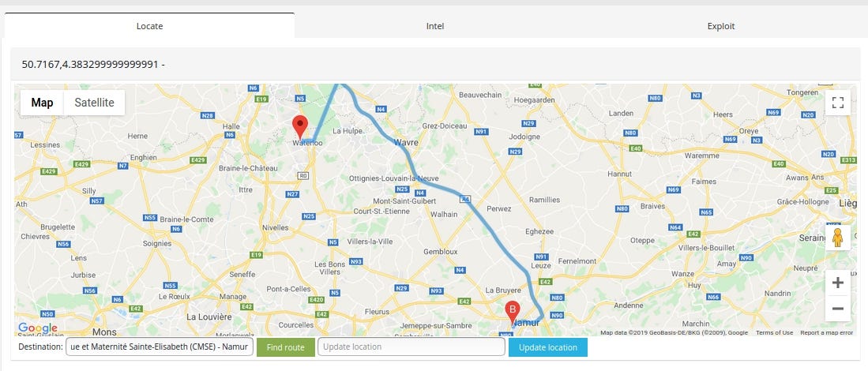Click the Grez-Doiceau label on map
Image resolution: width=868 pixels, height=371 pixels.
(x=443, y=126)
